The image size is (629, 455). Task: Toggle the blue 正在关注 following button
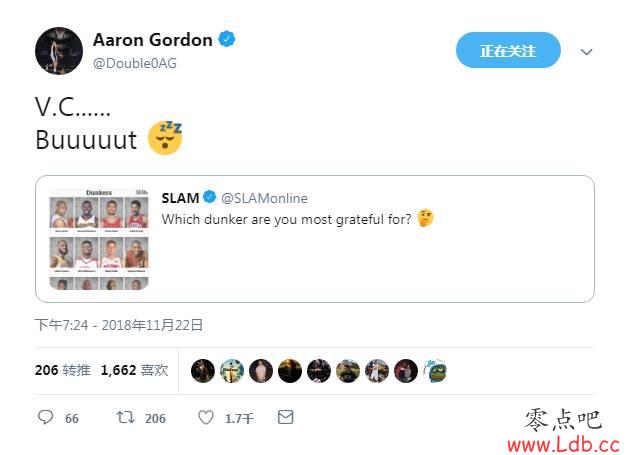tap(508, 50)
